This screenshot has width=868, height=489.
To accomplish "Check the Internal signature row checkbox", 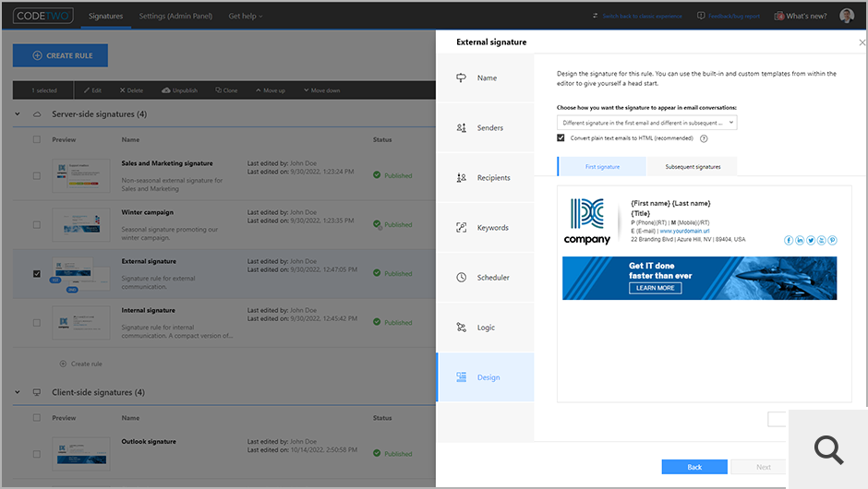I will [x=37, y=323].
